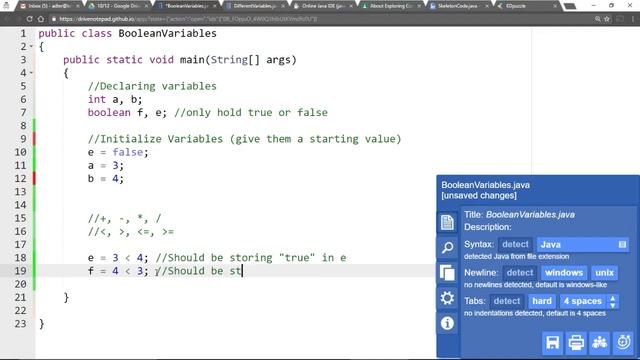Edit the Title BooleanVariables.java field
640x360 pixels.
(x=530, y=215)
